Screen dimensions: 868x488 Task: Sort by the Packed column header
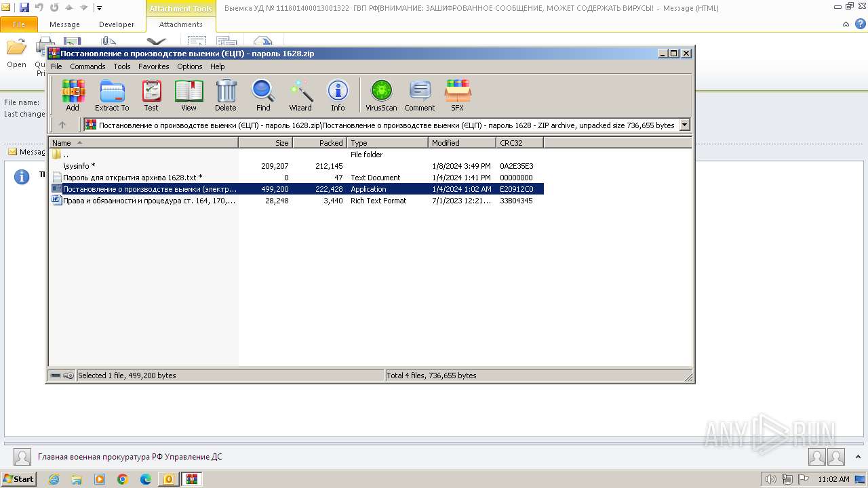tap(320, 143)
